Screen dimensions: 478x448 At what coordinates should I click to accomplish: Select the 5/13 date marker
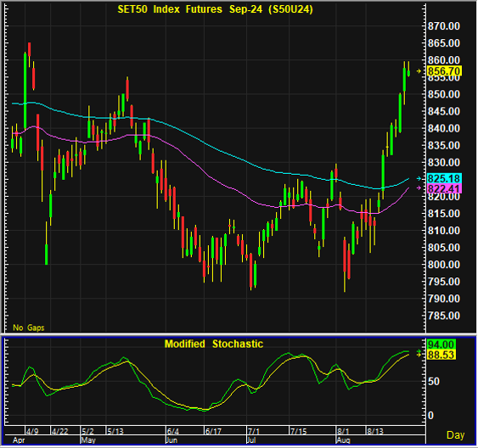click(x=115, y=432)
